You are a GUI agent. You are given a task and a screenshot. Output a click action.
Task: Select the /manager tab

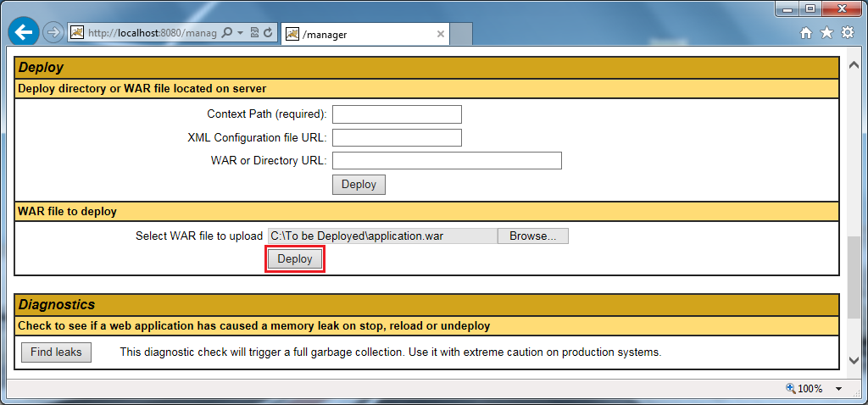point(365,34)
